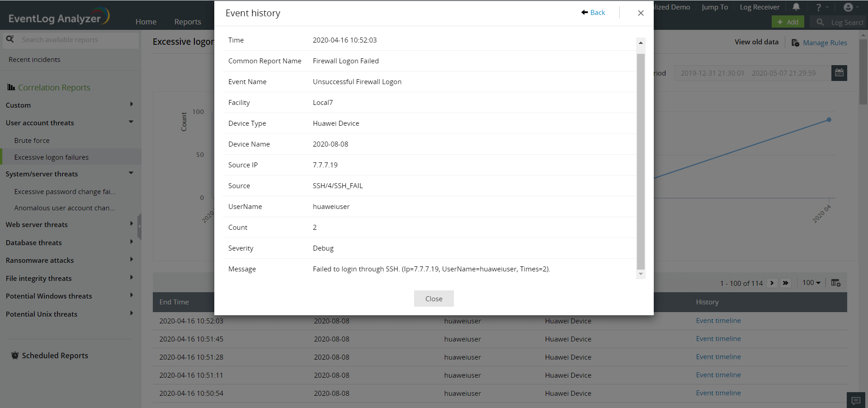Open the column chooser icon
Screen dimensions: 868x408
pos(835,283)
